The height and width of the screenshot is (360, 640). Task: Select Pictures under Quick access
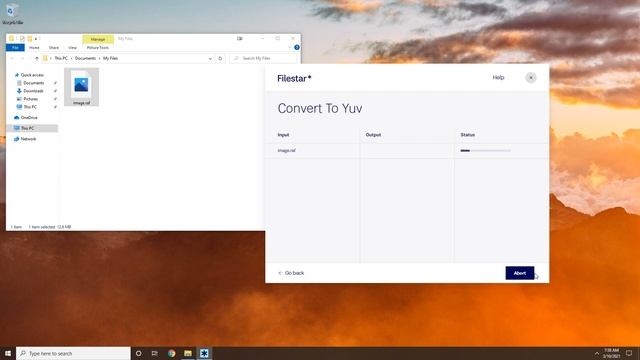coord(30,99)
